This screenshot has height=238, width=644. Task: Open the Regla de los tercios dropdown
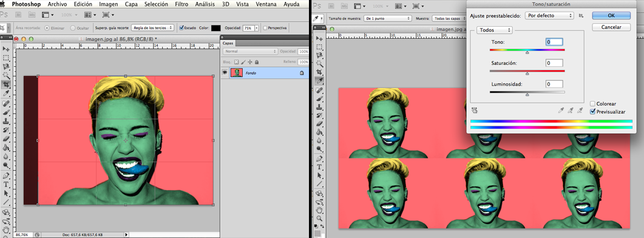[x=152, y=28]
